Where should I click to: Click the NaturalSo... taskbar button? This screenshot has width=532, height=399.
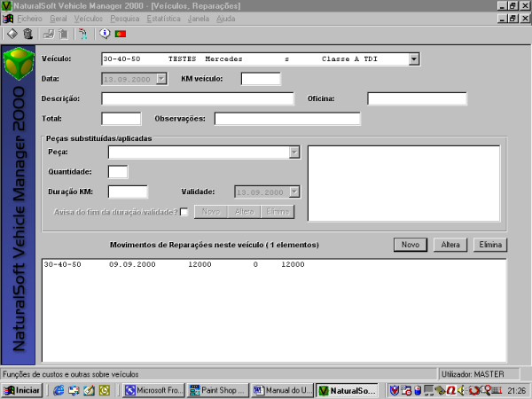point(348,390)
